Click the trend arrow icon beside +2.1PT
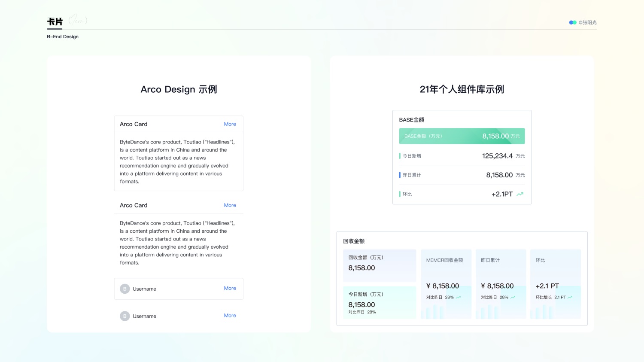644x362 pixels. pos(520,194)
